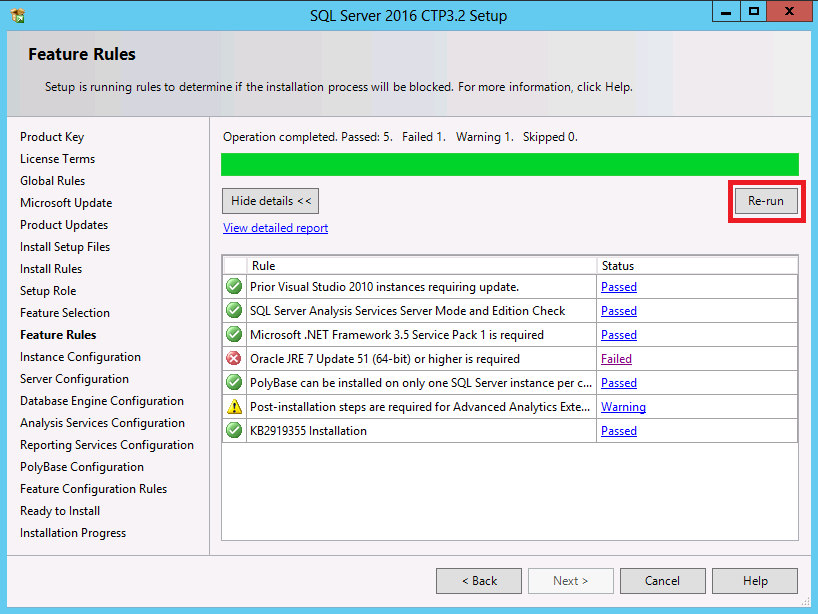Select Install Setup Files step in sidebar
Viewport: 818px width, 614px height.
[x=65, y=246]
